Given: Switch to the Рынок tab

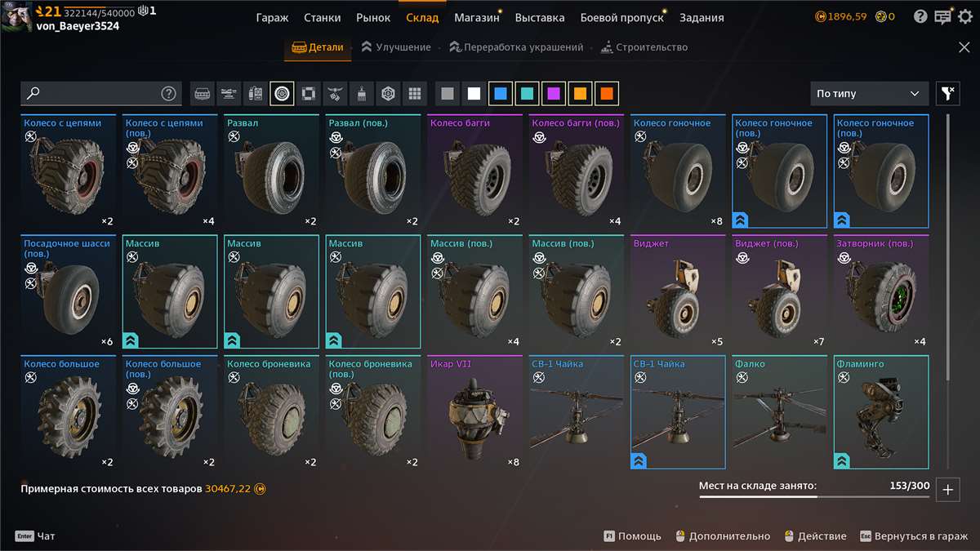Looking at the screenshot, I should 373,18.
